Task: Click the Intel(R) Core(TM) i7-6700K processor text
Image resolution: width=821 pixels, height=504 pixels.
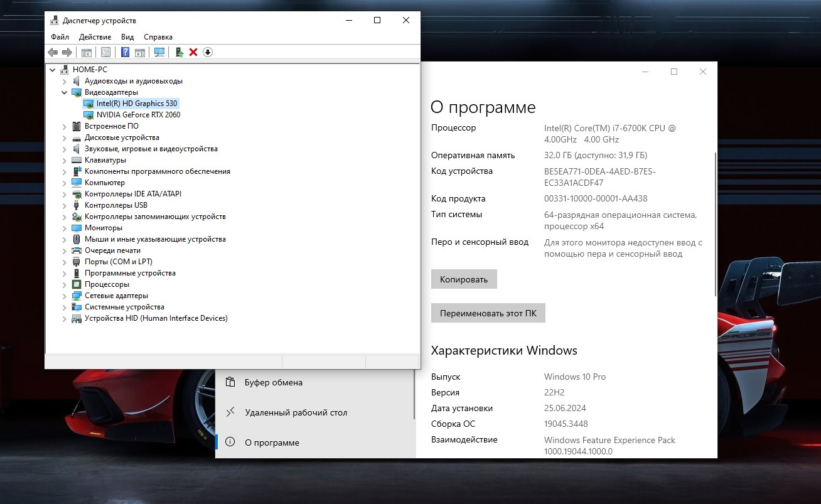Action: (x=610, y=134)
